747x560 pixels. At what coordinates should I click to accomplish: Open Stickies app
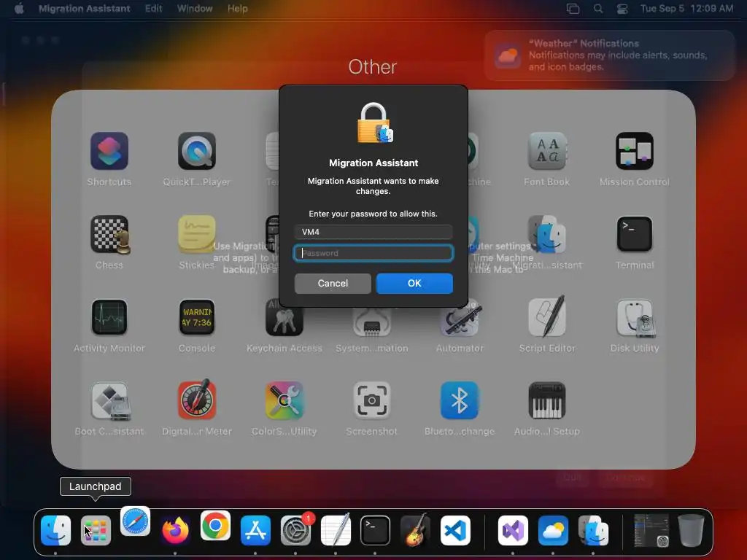tap(197, 234)
